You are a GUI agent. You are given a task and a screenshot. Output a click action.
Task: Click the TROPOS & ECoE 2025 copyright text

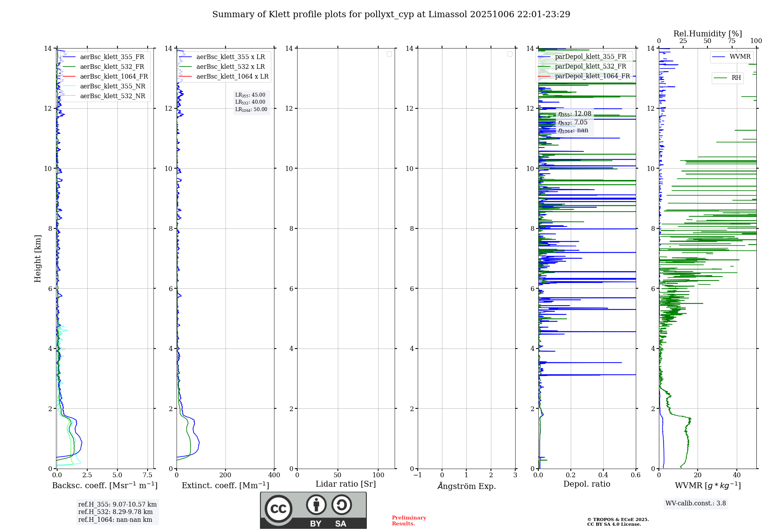tap(618, 520)
